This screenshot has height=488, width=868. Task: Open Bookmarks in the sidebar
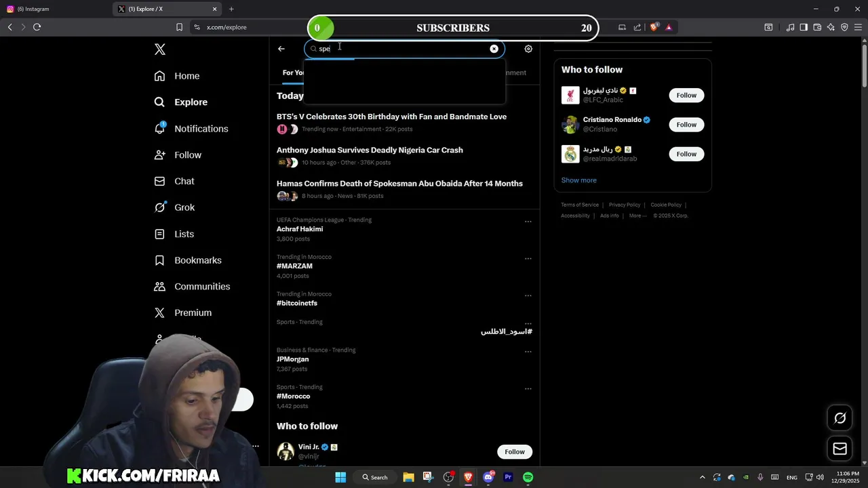click(188, 260)
